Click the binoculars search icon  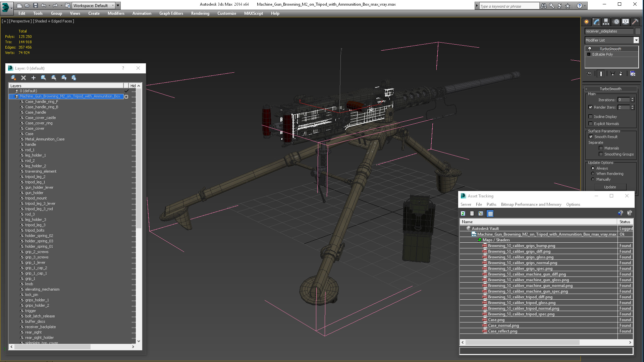click(x=543, y=6)
